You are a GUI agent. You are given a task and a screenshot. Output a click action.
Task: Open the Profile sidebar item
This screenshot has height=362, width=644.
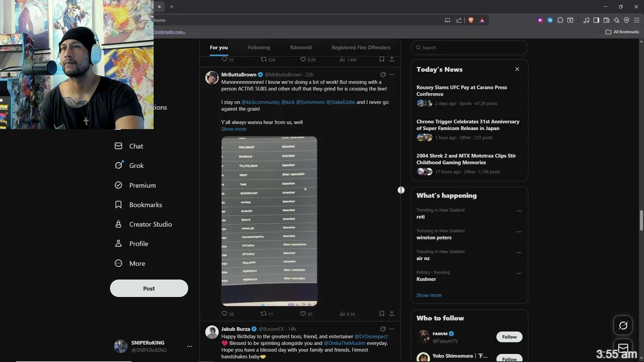click(x=131, y=243)
